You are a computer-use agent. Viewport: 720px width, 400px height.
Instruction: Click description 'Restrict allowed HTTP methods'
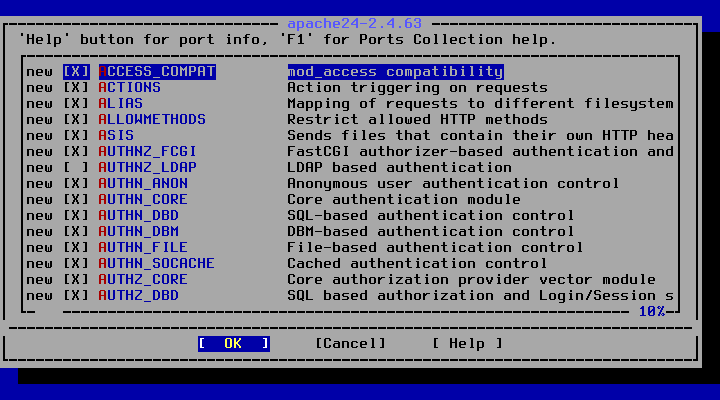click(x=418, y=120)
